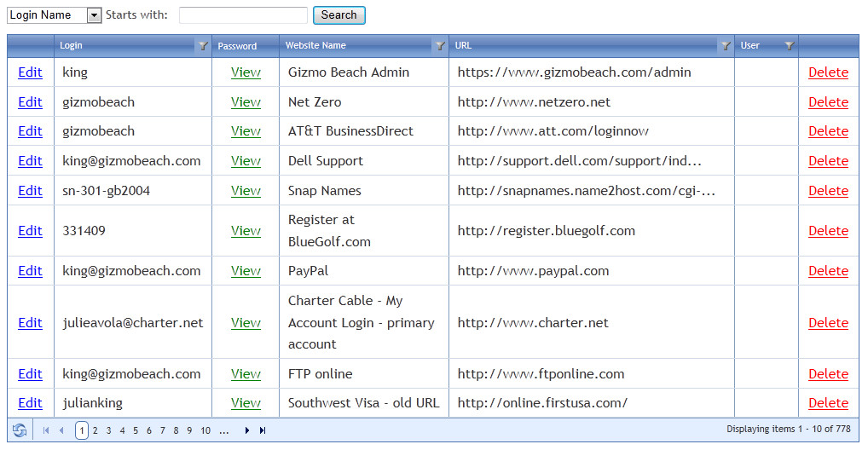The height and width of the screenshot is (450, 868).
Task: Select current page 1 in pager
Action: (81, 430)
